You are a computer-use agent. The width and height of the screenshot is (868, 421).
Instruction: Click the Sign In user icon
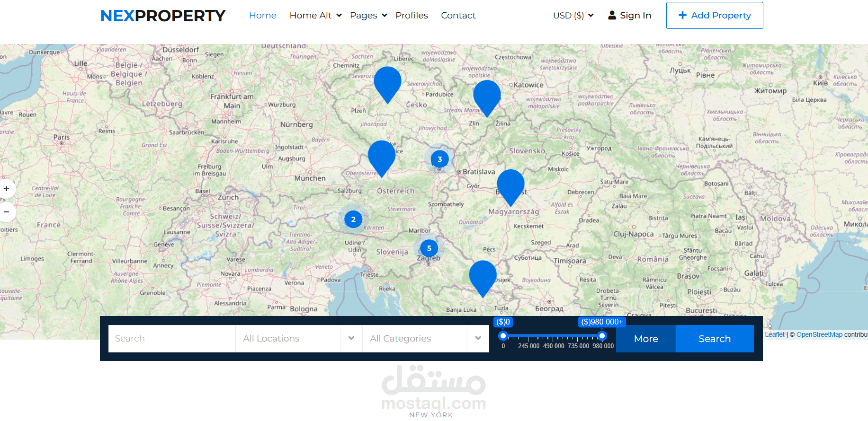[x=612, y=15]
